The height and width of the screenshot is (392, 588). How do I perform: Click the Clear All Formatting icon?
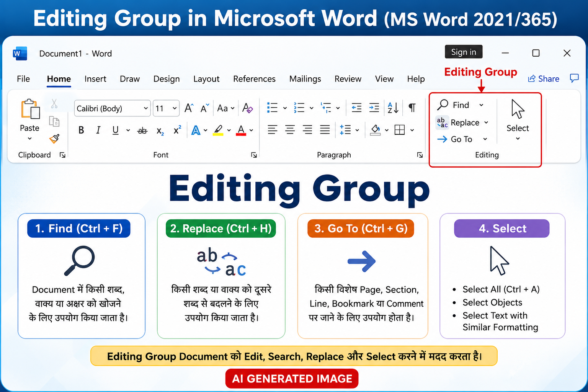(248, 108)
